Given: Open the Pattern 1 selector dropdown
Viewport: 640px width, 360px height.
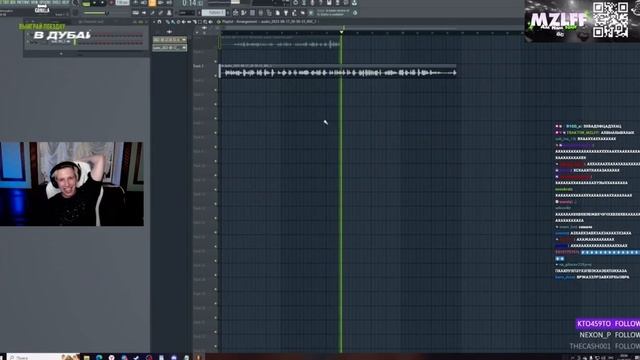Looking at the screenshot, I should coord(214,13).
